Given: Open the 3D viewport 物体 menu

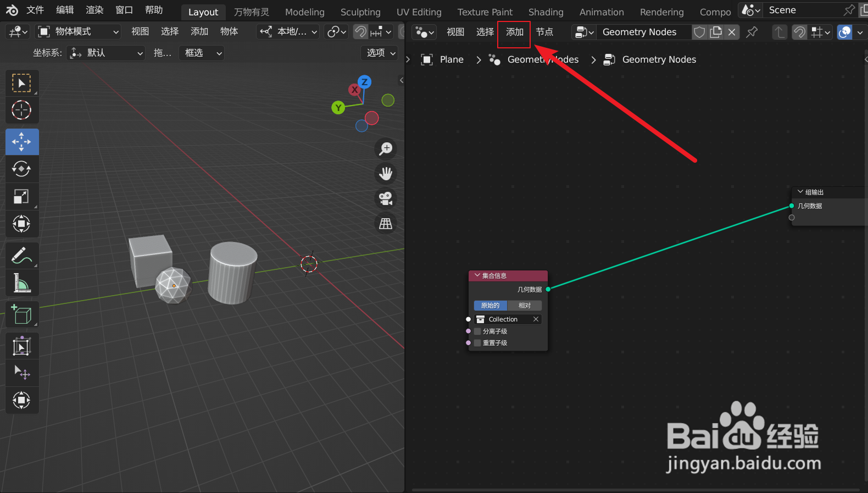Looking at the screenshot, I should pyautogui.click(x=229, y=32).
